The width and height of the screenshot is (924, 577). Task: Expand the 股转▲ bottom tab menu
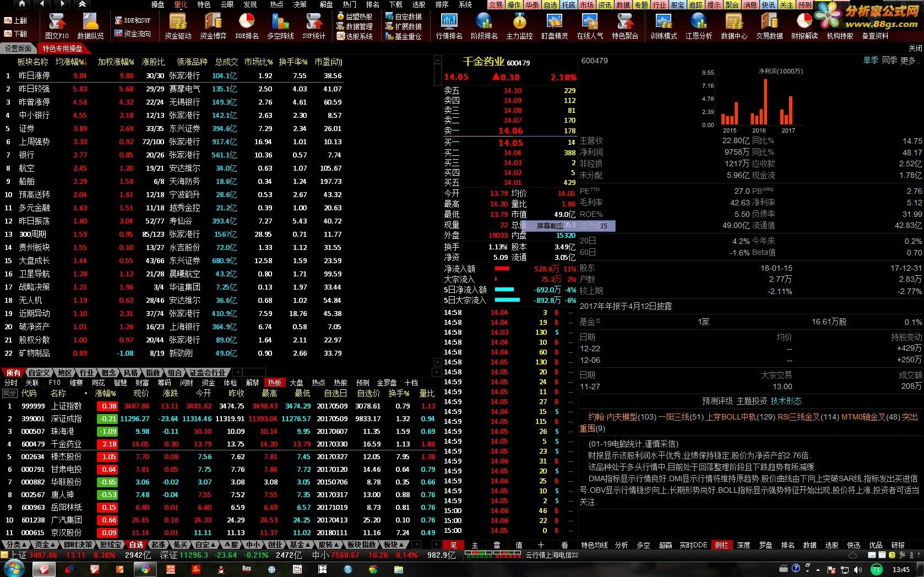pos(329,545)
